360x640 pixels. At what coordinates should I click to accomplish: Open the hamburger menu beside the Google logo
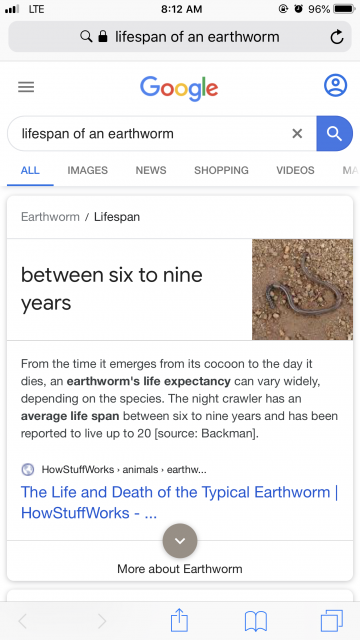point(26,87)
